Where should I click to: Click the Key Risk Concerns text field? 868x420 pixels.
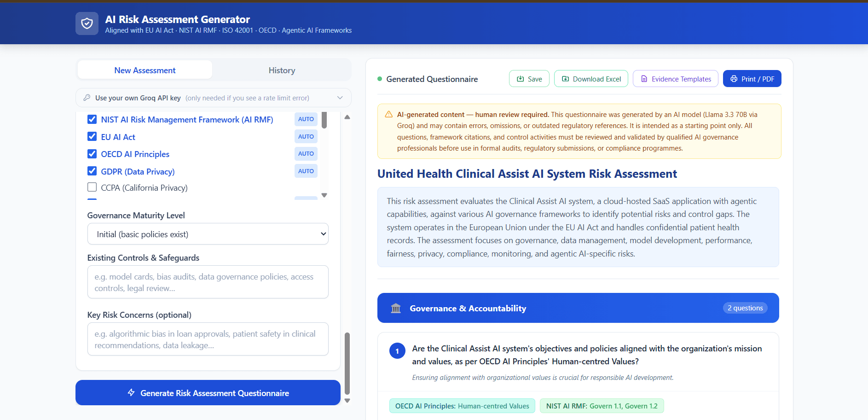208,339
